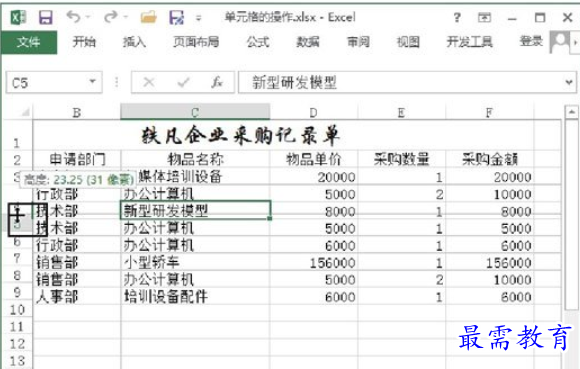Screen dimensions: 580x369
Task: Select the cell containing 小型轿车
Action: pyautogui.click(x=195, y=262)
